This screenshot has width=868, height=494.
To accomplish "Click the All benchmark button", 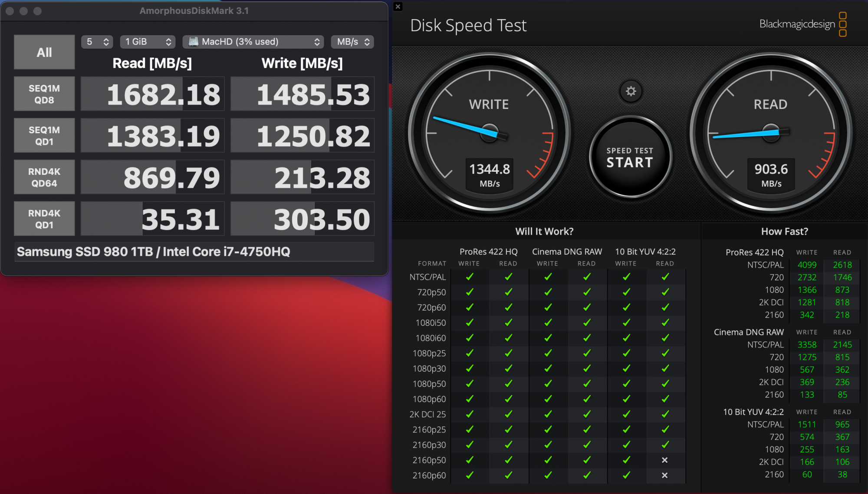I will 44,52.
